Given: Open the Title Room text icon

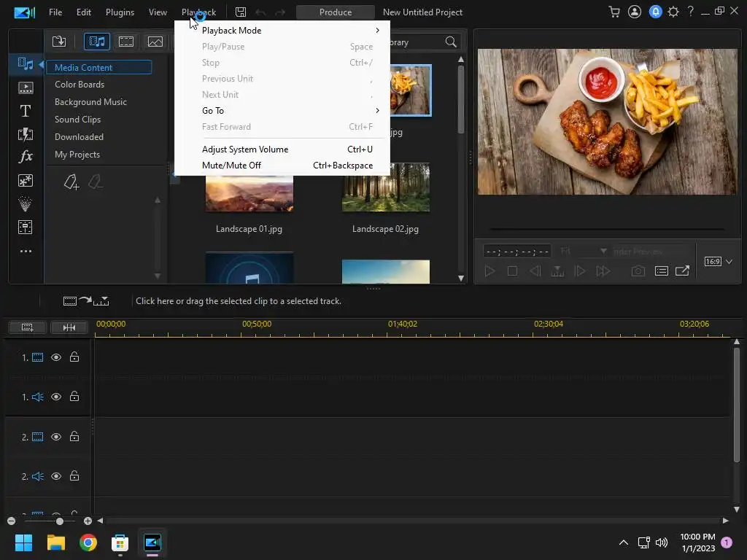Looking at the screenshot, I should pyautogui.click(x=26, y=111).
